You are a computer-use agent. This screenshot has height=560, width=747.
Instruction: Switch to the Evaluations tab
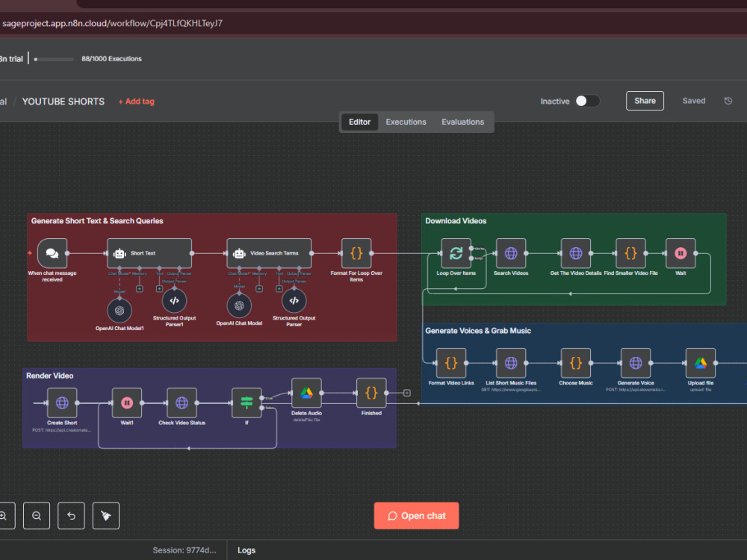click(462, 122)
